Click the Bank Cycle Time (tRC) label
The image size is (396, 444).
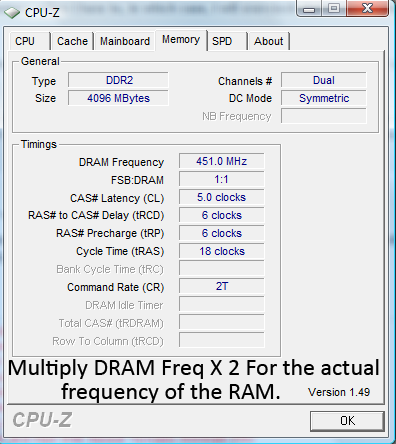(x=110, y=269)
